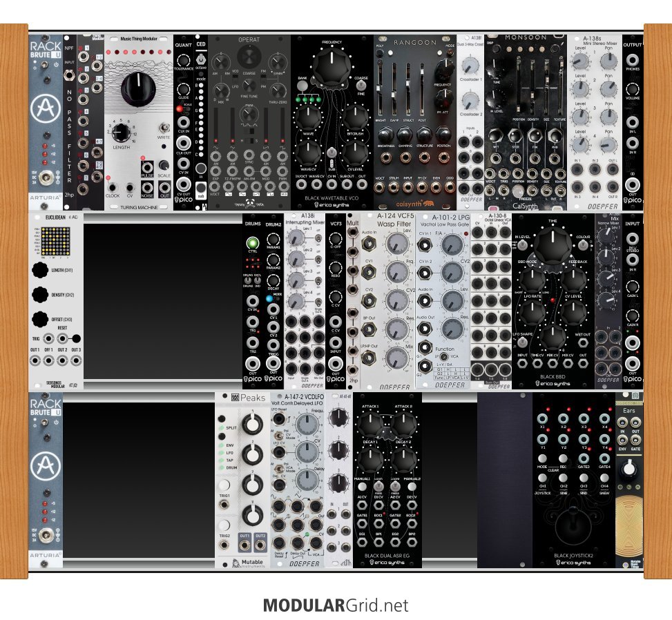Image resolution: width=672 pixels, height=620 pixels.
Task: Click the Turing Machine LENGTH rotary selector
Action: (121, 133)
